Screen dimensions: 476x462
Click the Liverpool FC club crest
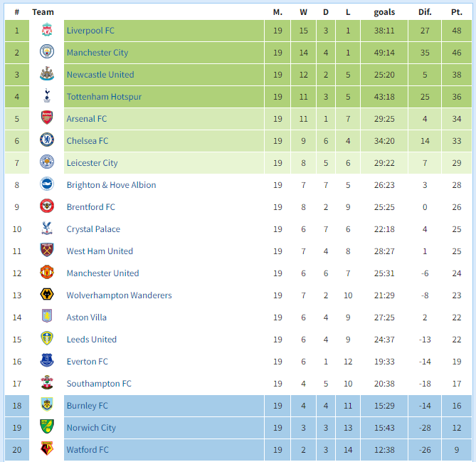47,30
